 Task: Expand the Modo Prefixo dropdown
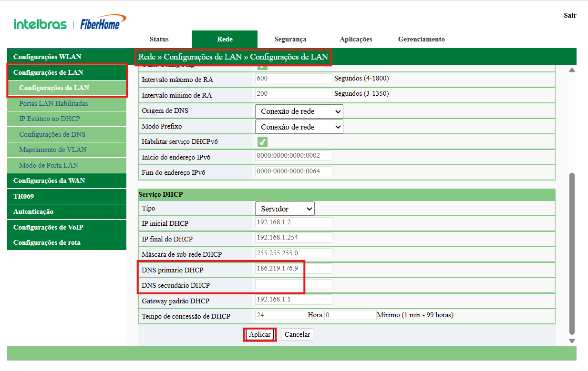299,127
